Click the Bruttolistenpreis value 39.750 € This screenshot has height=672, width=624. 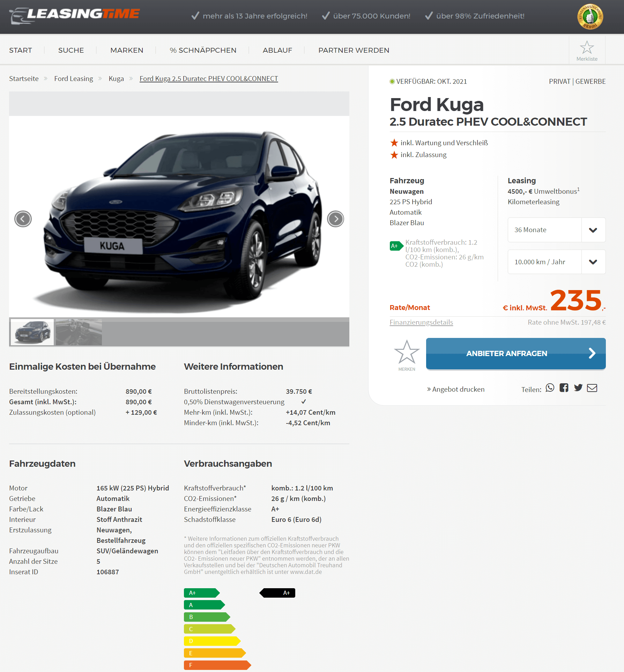(299, 391)
